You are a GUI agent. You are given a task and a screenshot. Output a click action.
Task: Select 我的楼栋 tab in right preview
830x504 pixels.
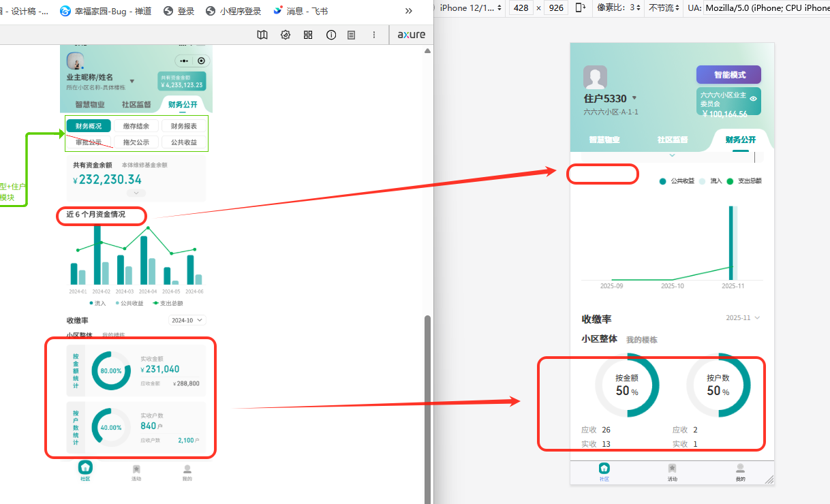pyautogui.click(x=641, y=340)
